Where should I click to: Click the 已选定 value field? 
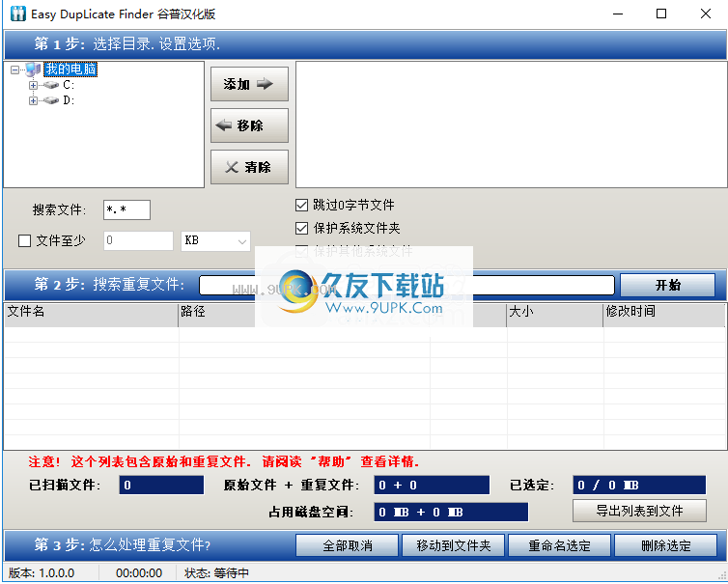639,486
